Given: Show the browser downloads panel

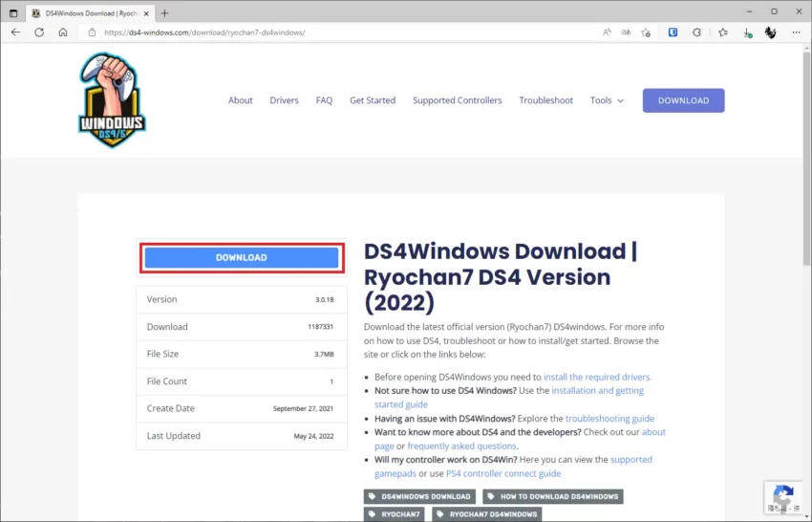Looking at the screenshot, I should pos(747,33).
